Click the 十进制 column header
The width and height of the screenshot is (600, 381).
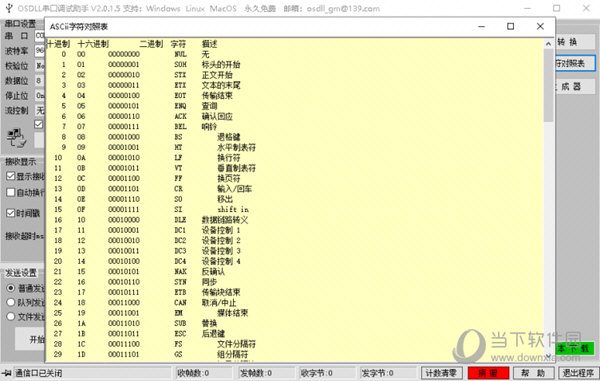point(58,44)
